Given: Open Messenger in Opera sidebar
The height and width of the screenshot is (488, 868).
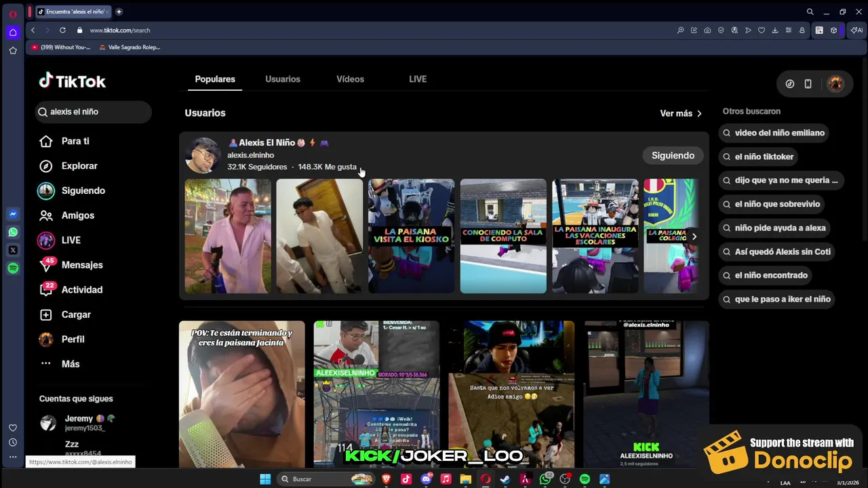Looking at the screenshot, I should pyautogui.click(x=13, y=214).
